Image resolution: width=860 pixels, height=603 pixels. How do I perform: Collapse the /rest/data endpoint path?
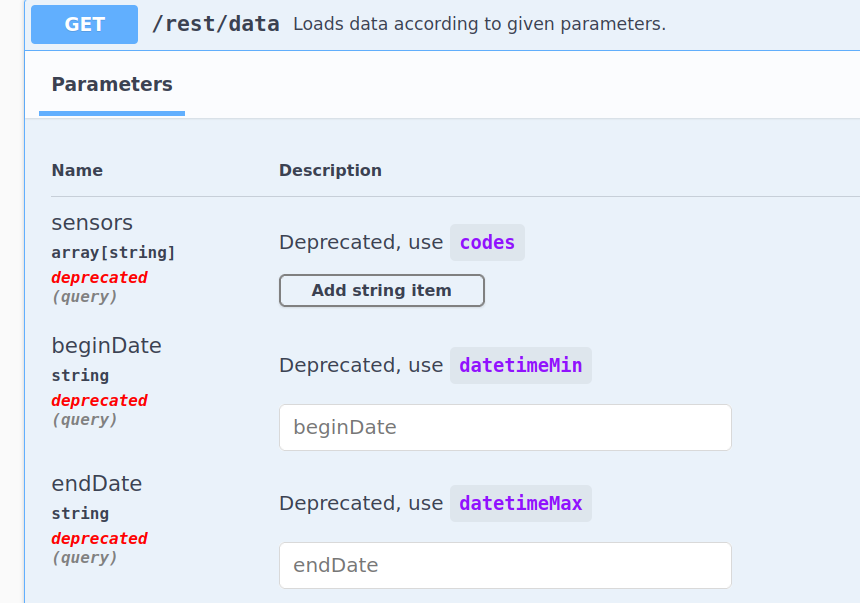pyautogui.click(x=215, y=24)
